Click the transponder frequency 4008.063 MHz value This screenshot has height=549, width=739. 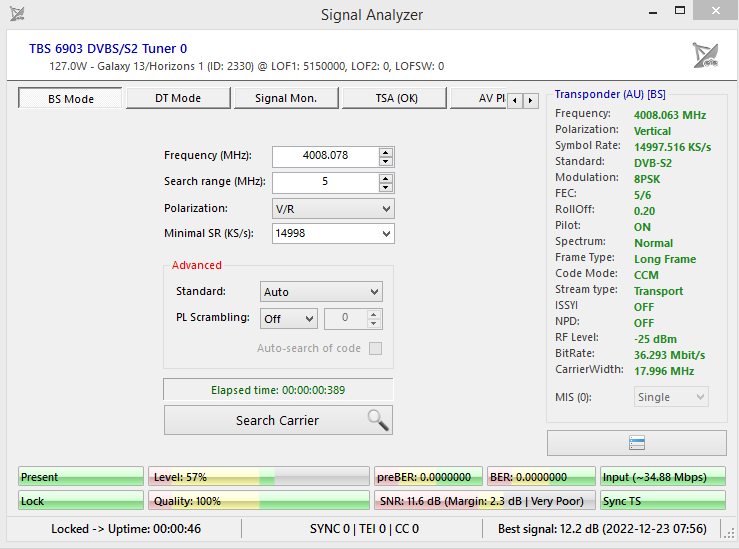[670, 115]
